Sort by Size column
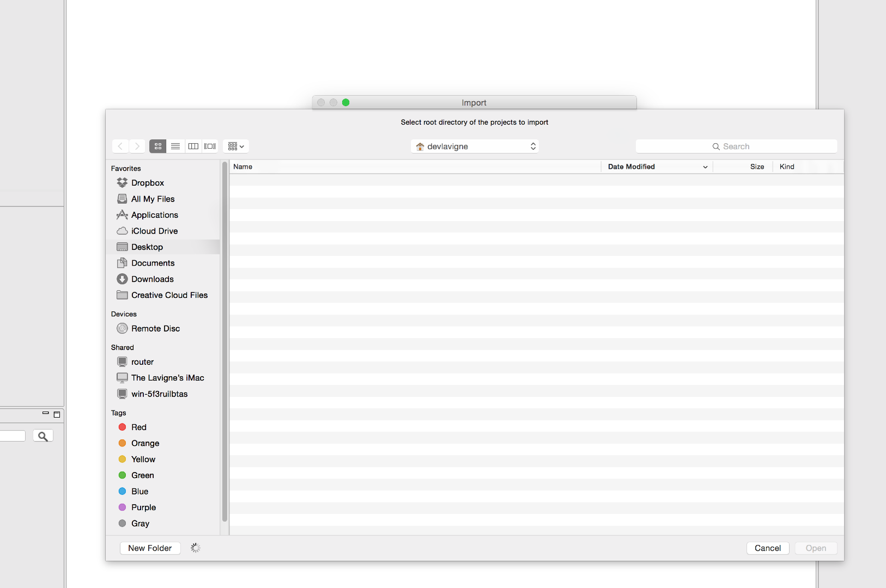 (x=743, y=167)
